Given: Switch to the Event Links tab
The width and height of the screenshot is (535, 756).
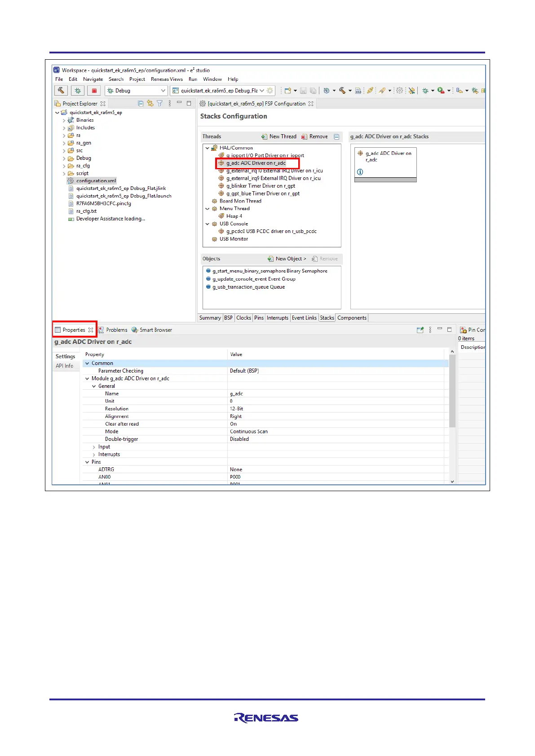Looking at the screenshot, I should [x=304, y=318].
